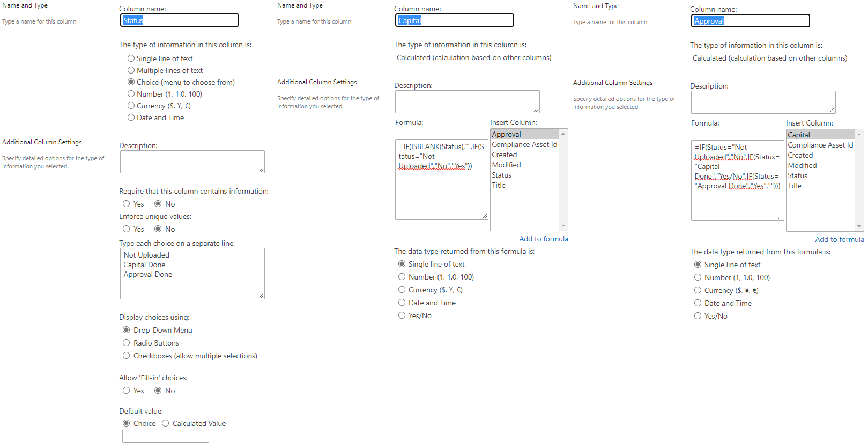Set Approval formula return type to Single line of text

[x=698, y=265]
